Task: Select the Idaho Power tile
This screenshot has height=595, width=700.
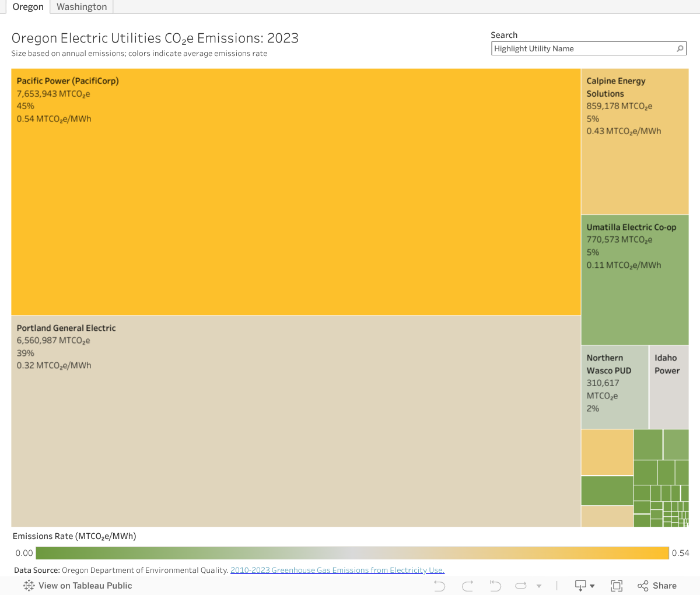Action: click(669, 387)
